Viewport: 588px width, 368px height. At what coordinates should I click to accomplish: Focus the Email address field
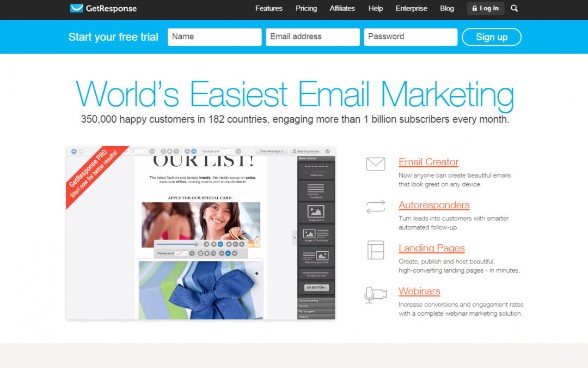[x=313, y=37]
